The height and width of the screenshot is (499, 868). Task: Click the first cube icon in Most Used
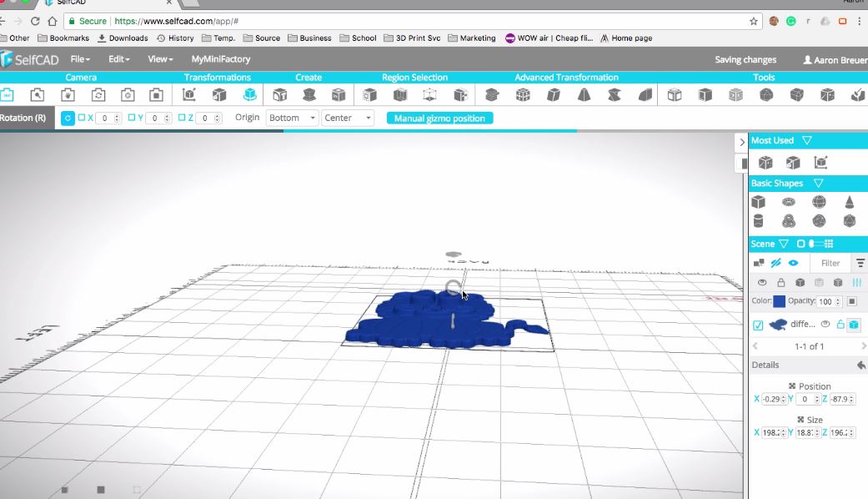(x=765, y=162)
